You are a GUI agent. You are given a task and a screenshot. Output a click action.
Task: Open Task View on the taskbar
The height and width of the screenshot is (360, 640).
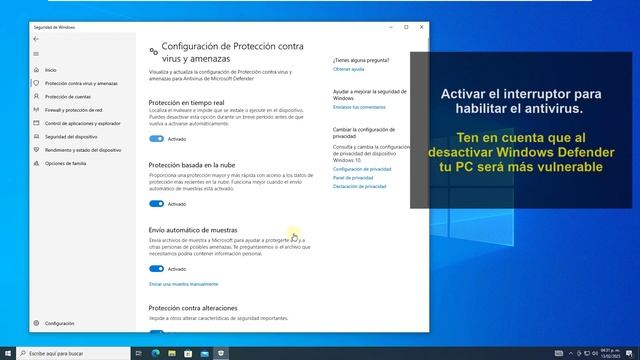point(139,353)
